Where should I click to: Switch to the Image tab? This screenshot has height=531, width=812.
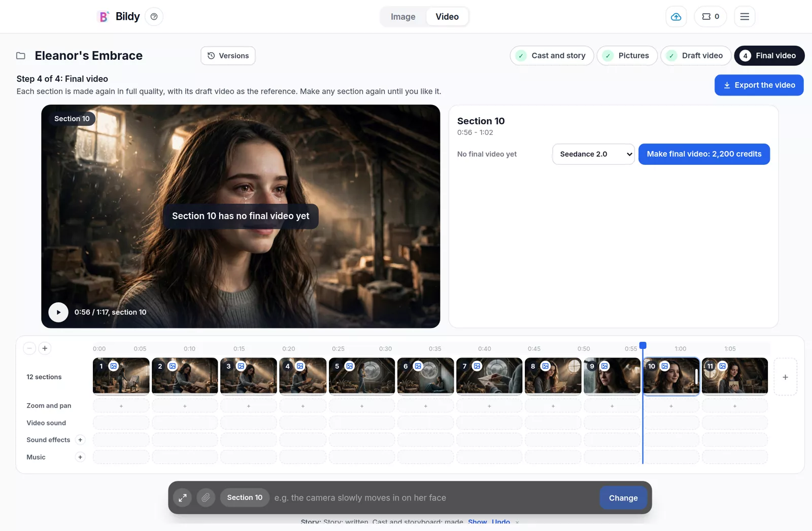coord(403,17)
